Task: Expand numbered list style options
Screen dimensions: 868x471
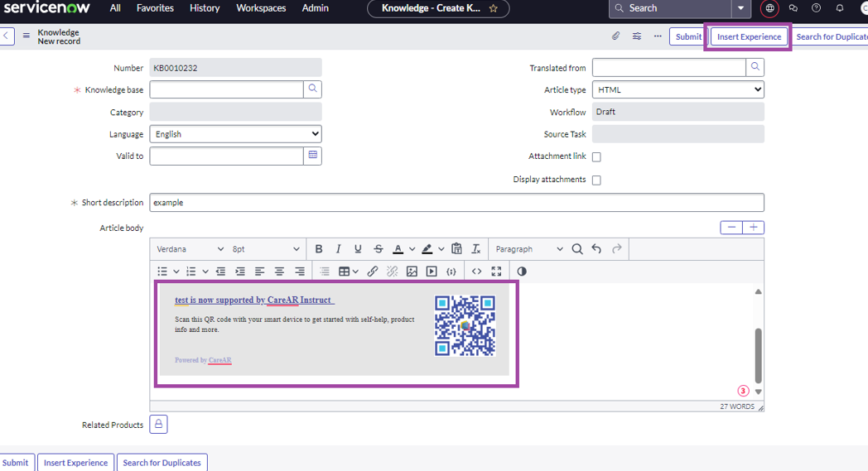Action: click(205, 272)
